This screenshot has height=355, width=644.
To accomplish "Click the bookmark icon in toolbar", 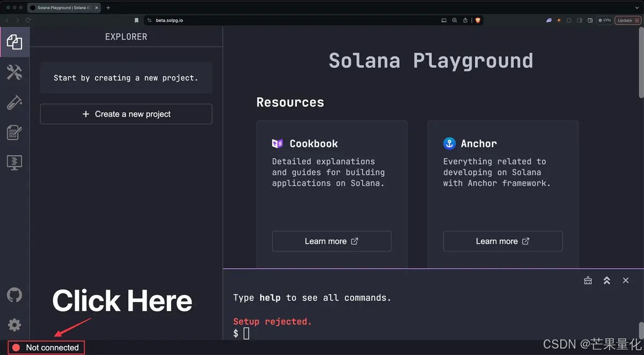I will [x=136, y=20].
